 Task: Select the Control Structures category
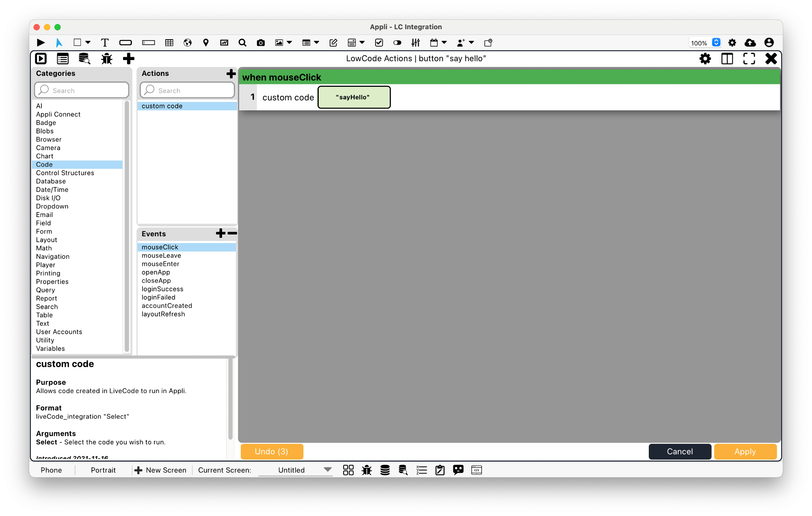(65, 173)
